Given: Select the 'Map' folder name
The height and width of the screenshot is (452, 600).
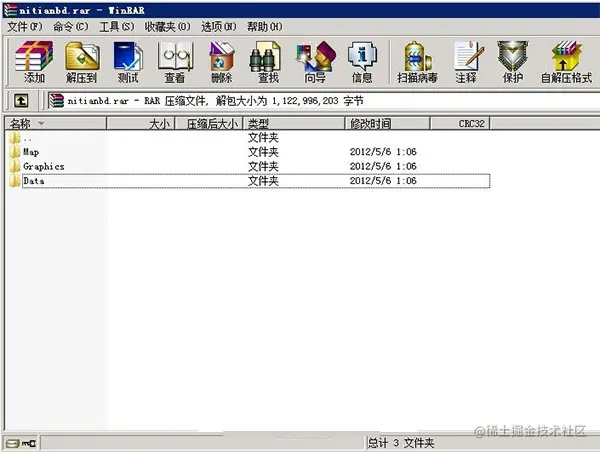Looking at the screenshot, I should 31,152.
